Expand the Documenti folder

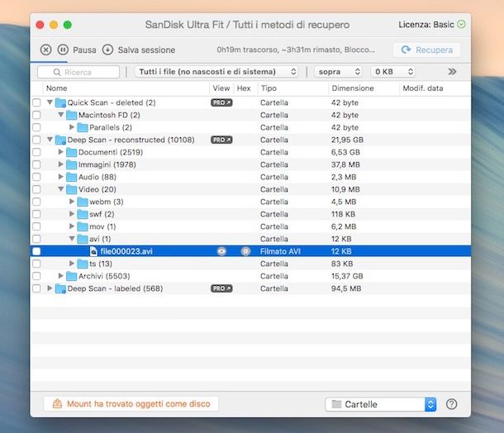pos(61,152)
